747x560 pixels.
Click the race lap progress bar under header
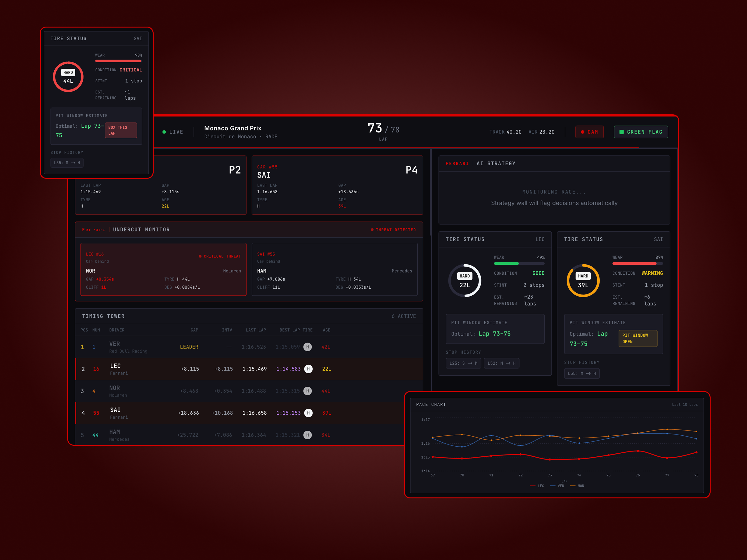click(x=415, y=148)
